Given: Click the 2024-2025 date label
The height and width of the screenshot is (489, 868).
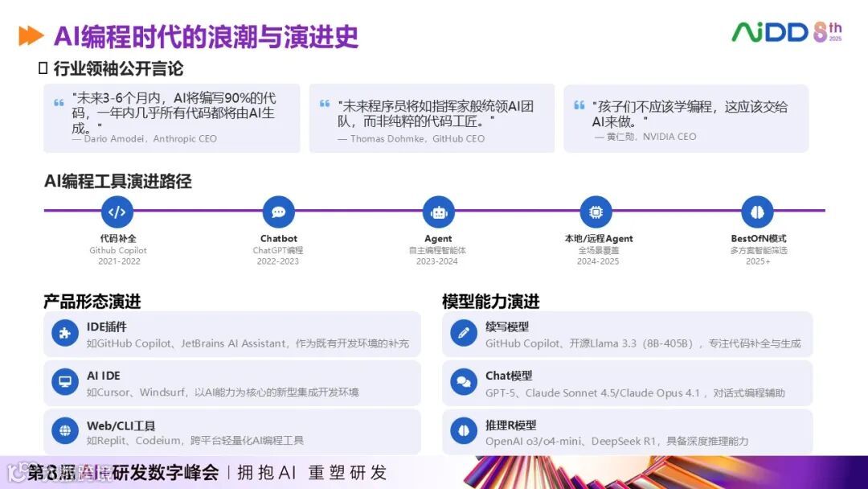Looking at the screenshot, I should (x=598, y=261).
